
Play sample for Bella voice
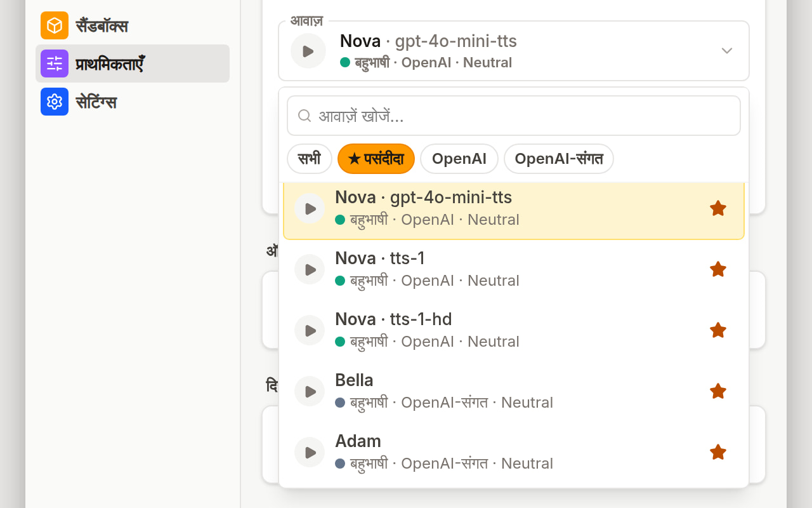(310, 392)
